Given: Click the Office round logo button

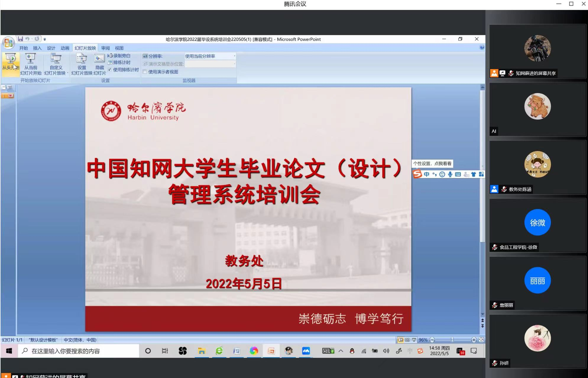Looking at the screenshot, I should 8,43.
